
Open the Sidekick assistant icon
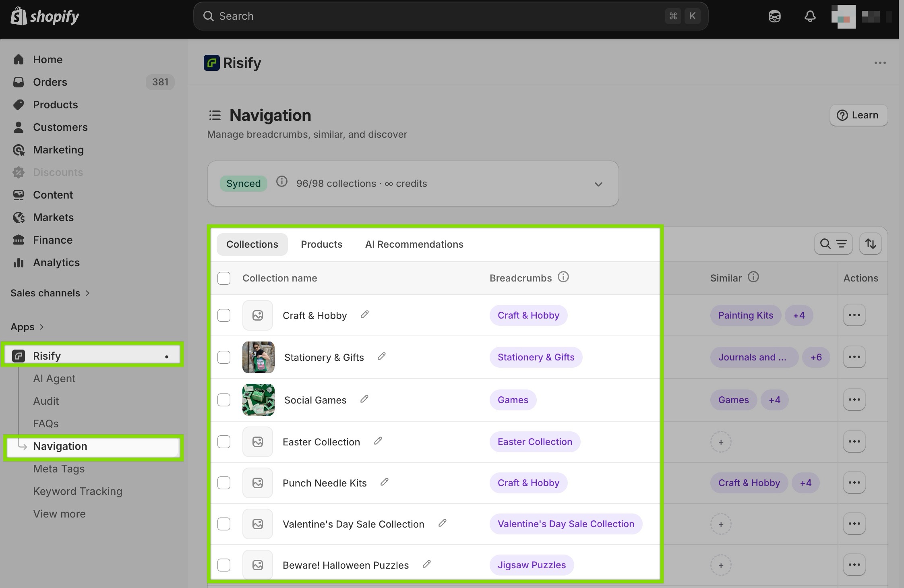pos(774,17)
